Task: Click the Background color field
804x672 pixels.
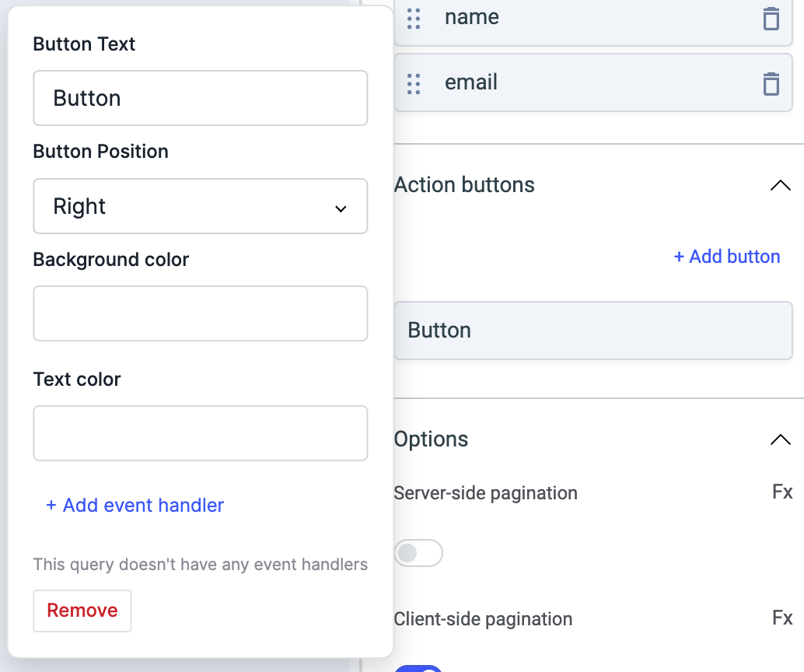Action: pos(200,313)
